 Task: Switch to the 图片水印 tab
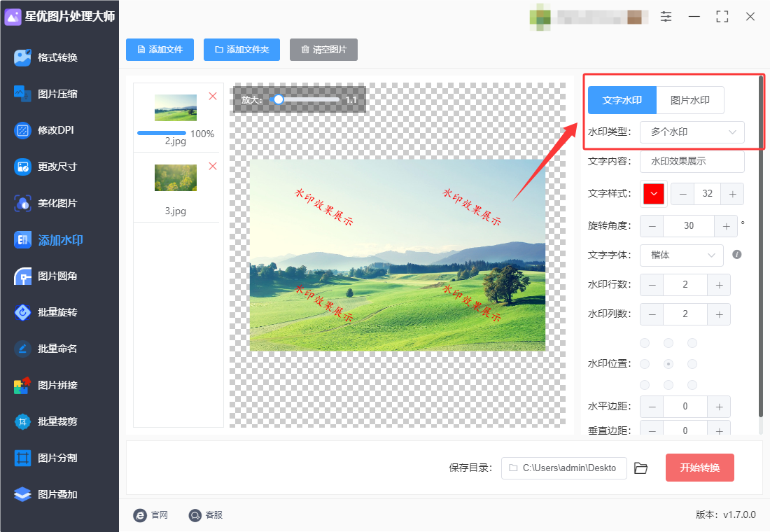click(690, 100)
